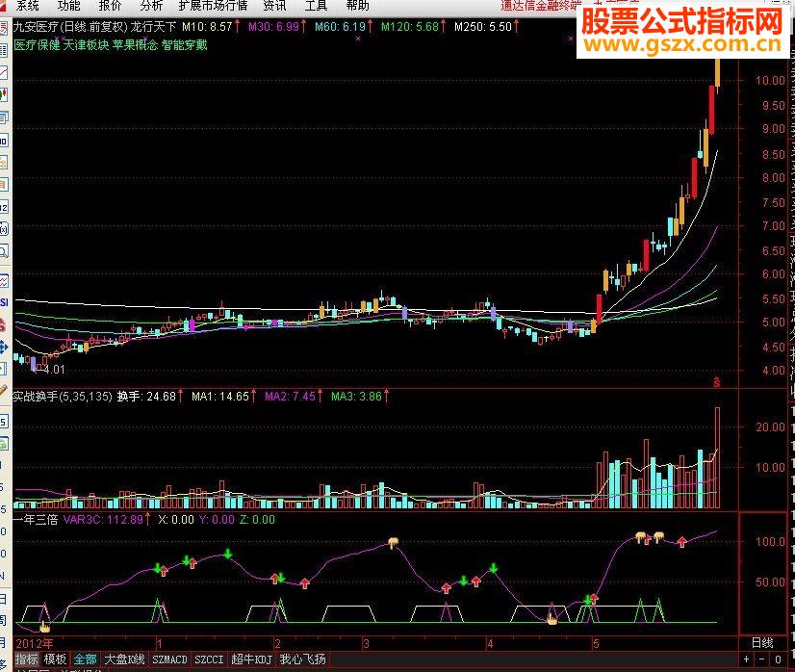The width and height of the screenshot is (795, 672).
Task: Click the 日线 period selector
Action: click(x=762, y=643)
